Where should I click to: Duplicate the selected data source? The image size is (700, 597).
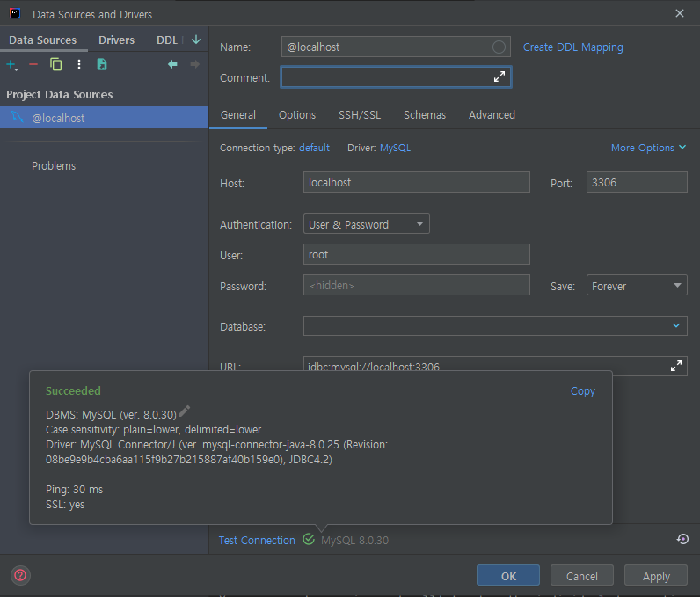pos(55,65)
